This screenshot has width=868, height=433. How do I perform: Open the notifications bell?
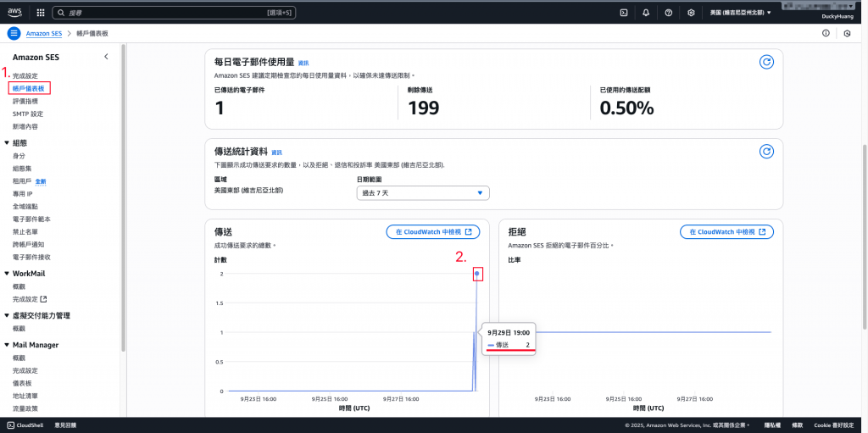coord(646,12)
